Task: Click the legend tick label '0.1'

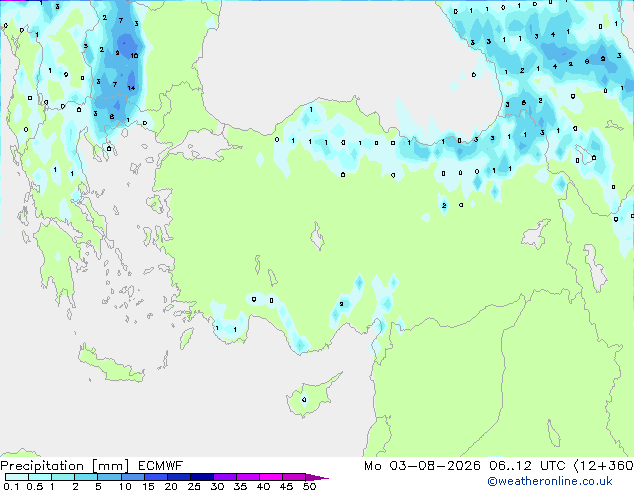Action: pos(11,486)
